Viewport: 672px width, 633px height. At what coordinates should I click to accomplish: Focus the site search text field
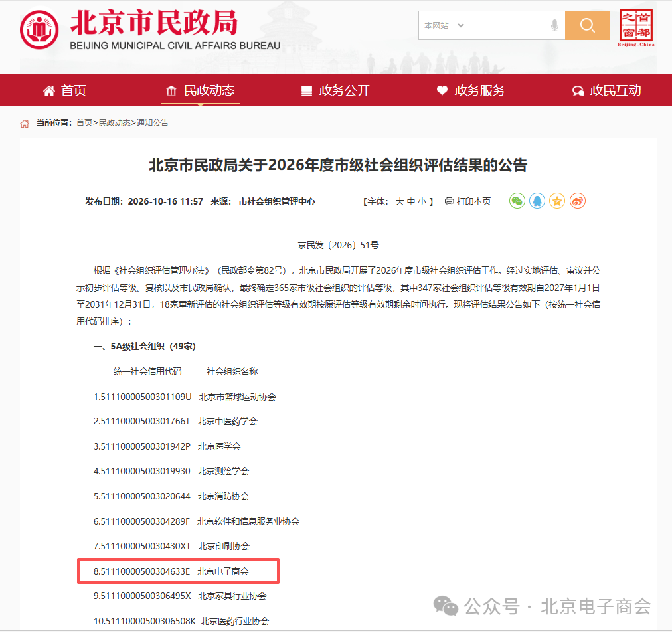(x=508, y=26)
